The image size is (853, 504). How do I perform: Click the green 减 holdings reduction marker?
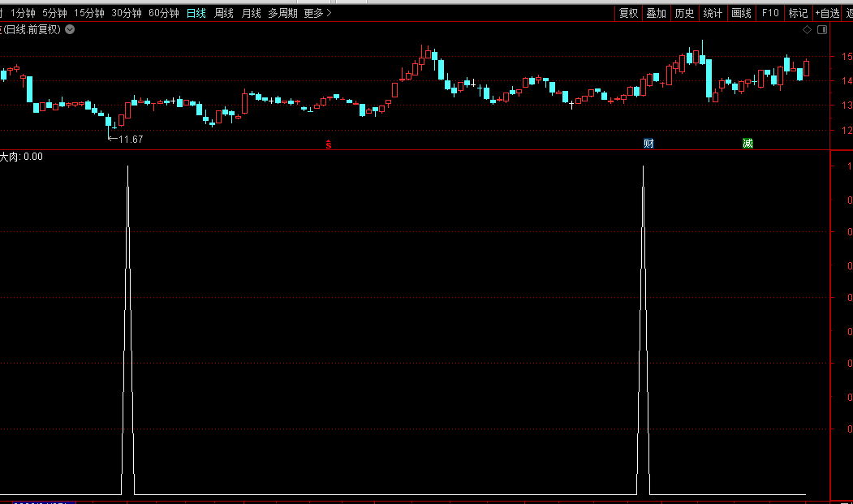pyautogui.click(x=747, y=144)
